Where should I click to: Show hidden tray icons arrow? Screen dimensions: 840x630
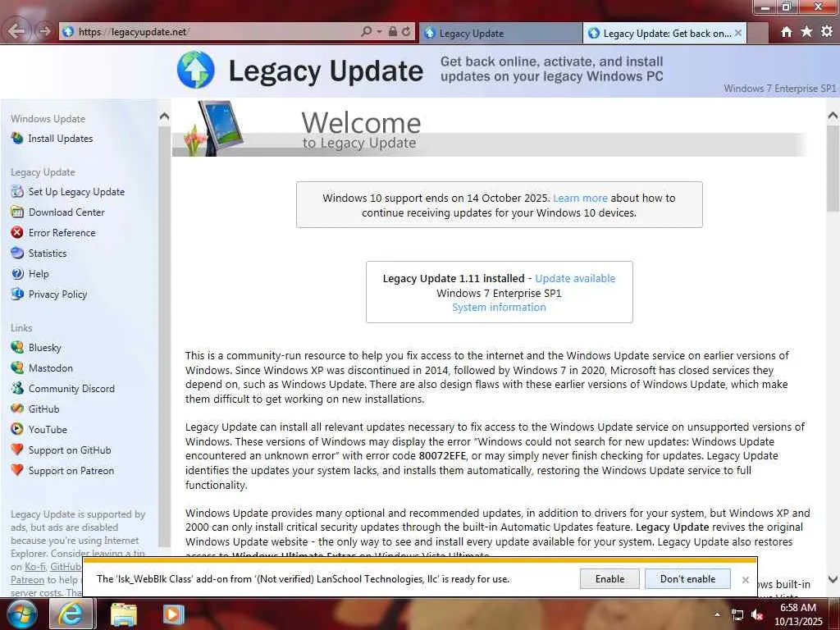[717, 614]
